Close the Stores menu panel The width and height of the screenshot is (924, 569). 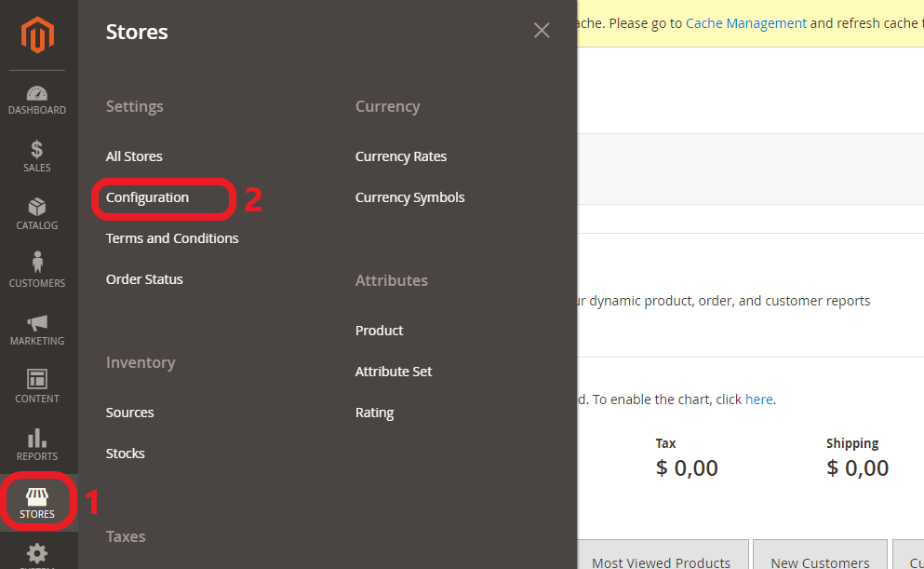(x=542, y=31)
